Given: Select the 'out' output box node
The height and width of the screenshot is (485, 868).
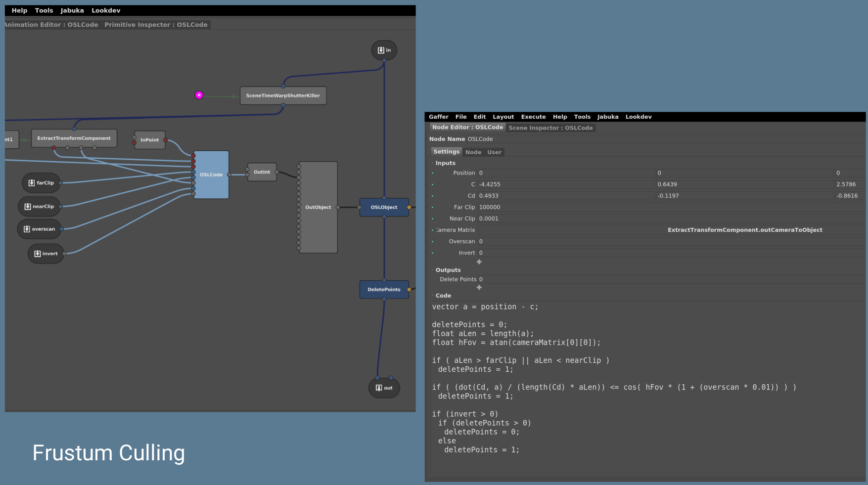Looking at the screenshot, I should (384, 388).
